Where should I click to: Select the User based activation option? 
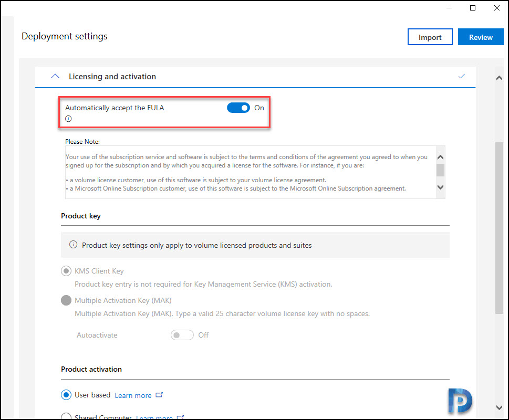click(x=66, y=395)
